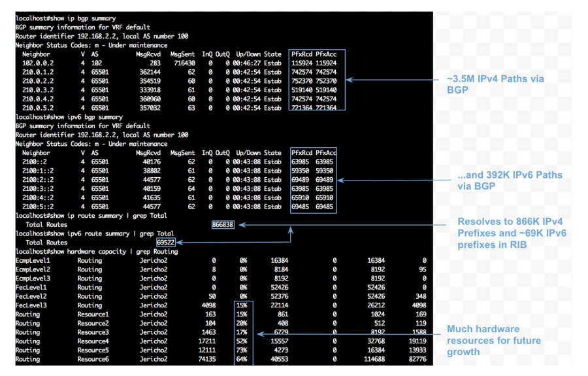Image resolution: width=588 pixels, height=376 pixels.
Task: Select neighbor address 210.0.3.2
Action: tap(38, 90)
